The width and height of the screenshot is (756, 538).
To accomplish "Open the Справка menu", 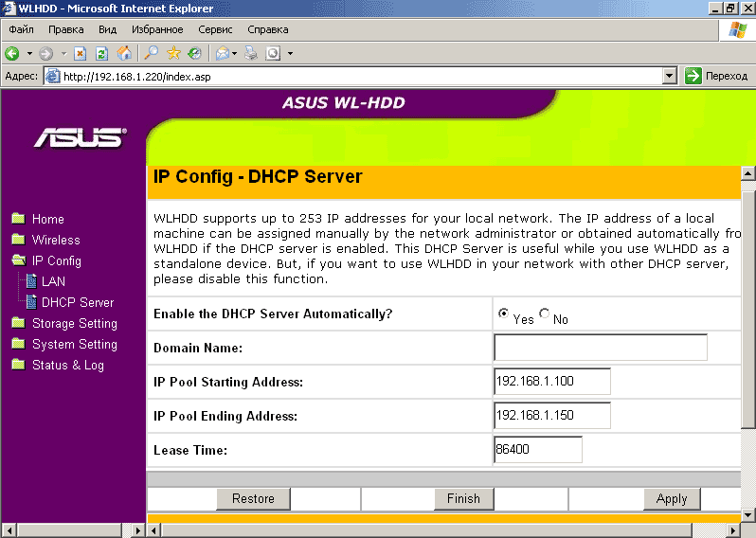I will [267, 29].
